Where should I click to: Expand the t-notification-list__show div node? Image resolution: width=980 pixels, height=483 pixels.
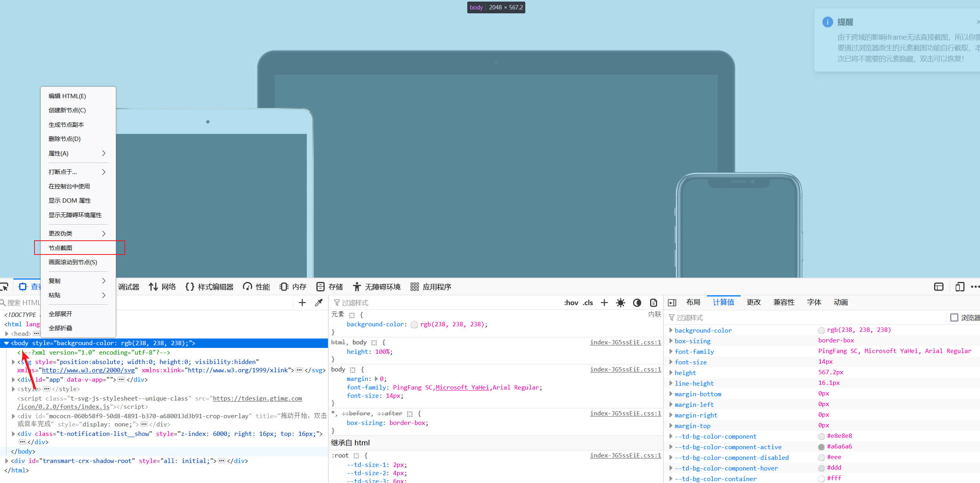tap(13, 434)
